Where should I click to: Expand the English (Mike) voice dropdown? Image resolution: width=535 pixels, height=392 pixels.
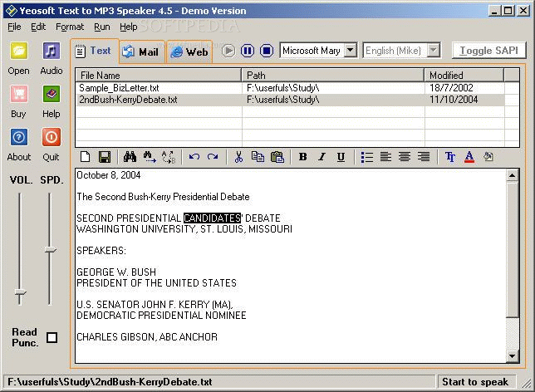(x=433, y=51)
